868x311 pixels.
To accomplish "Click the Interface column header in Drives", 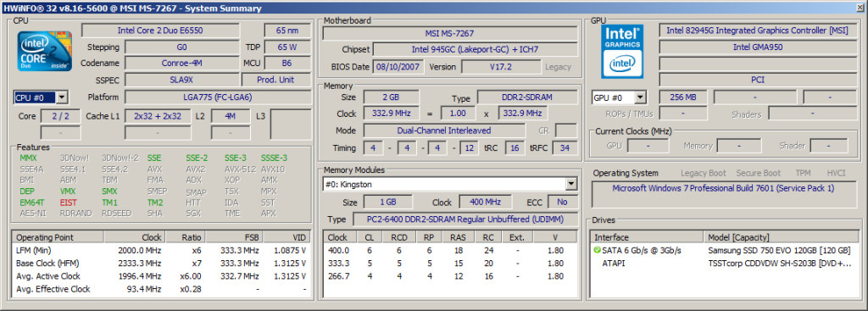I will tap(647, 237).
